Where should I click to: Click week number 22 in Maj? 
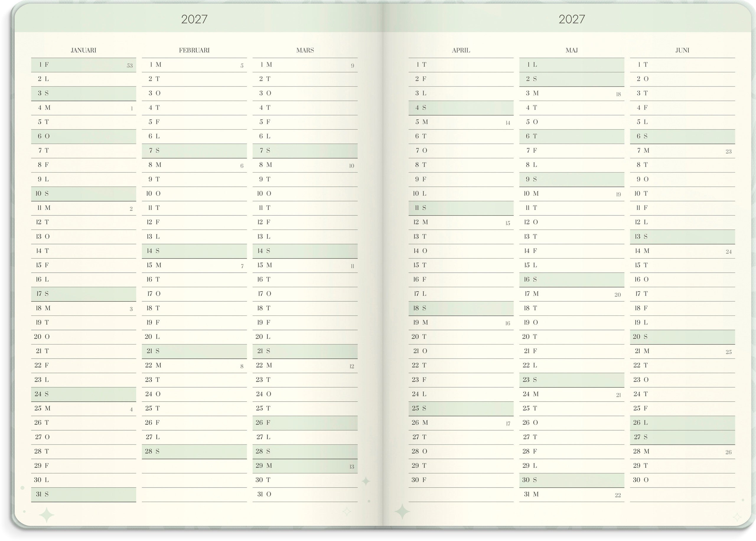tap(618, 496)
